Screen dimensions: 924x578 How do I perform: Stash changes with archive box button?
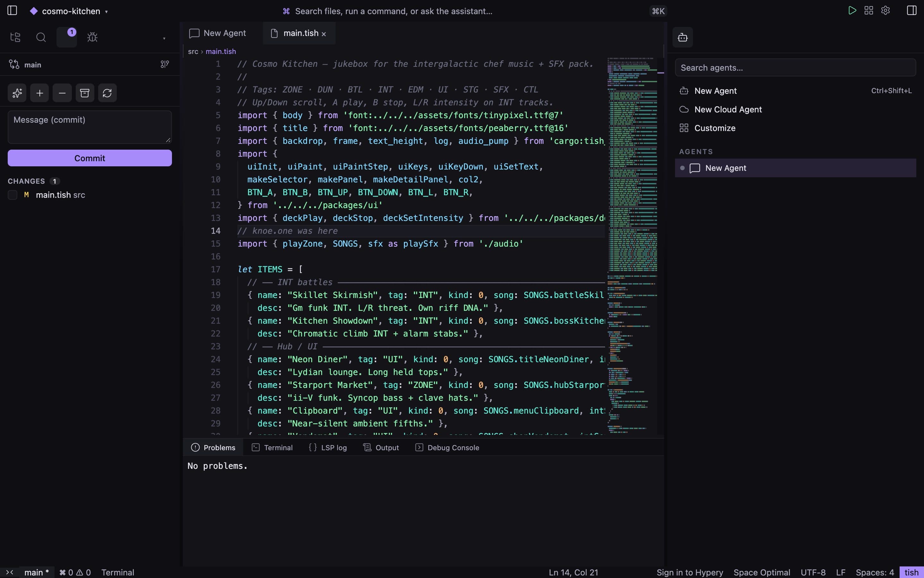pyautogui.click(x=85, y=93)
